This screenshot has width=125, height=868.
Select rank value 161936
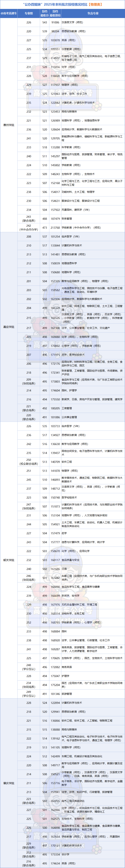point(55,299)
